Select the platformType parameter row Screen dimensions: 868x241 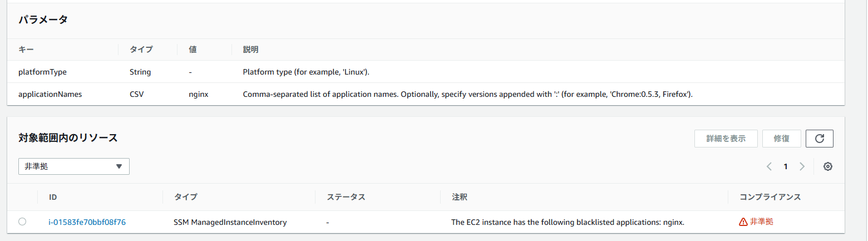[426, 72]
